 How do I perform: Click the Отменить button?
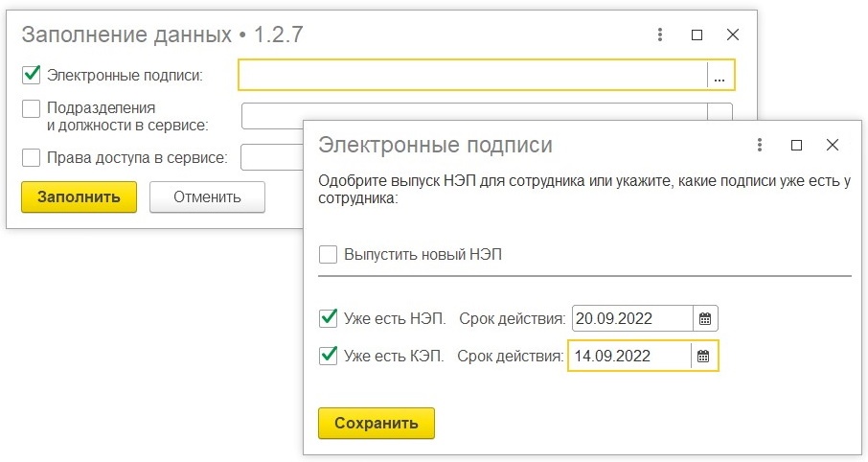click(x=207, y=196)
